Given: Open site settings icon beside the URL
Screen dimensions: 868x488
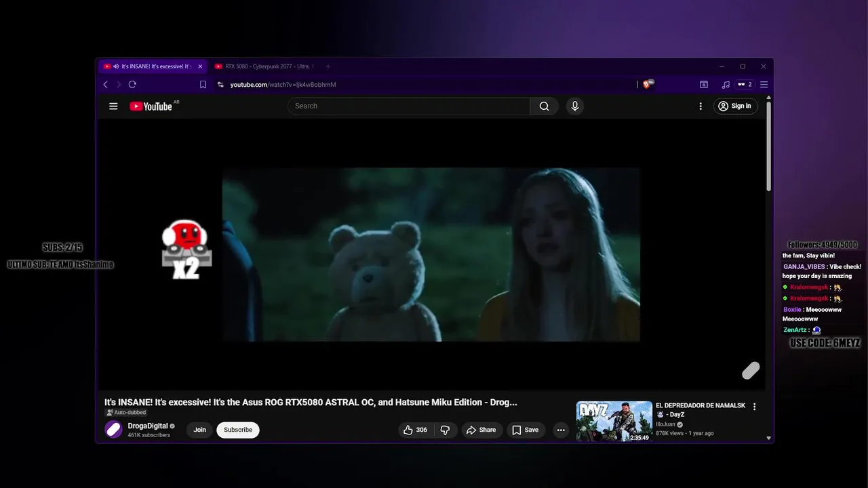Looking at the screenshot, I should click(220, 85).
